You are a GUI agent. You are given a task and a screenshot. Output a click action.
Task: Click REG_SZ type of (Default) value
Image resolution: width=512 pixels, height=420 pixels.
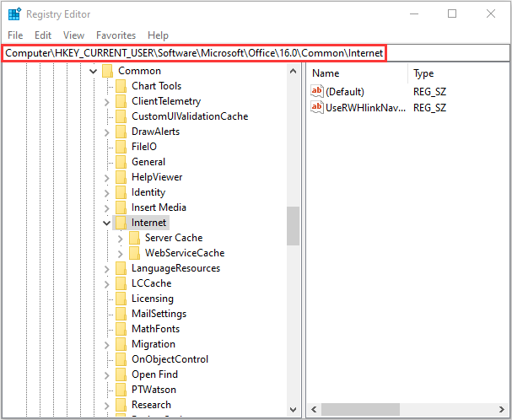click(x=429, y=92)
